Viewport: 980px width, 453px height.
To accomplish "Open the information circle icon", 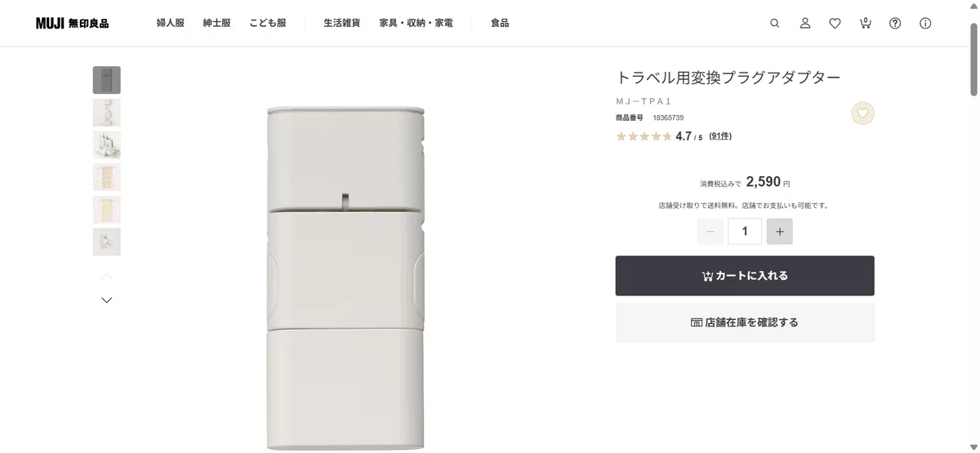I will [x=925, y=24].
